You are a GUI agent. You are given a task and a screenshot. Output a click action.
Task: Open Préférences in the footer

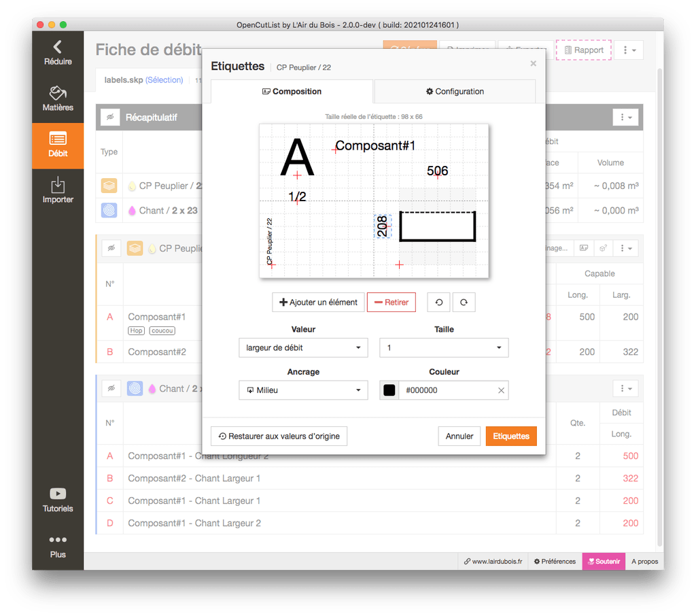tap(555, 562)
